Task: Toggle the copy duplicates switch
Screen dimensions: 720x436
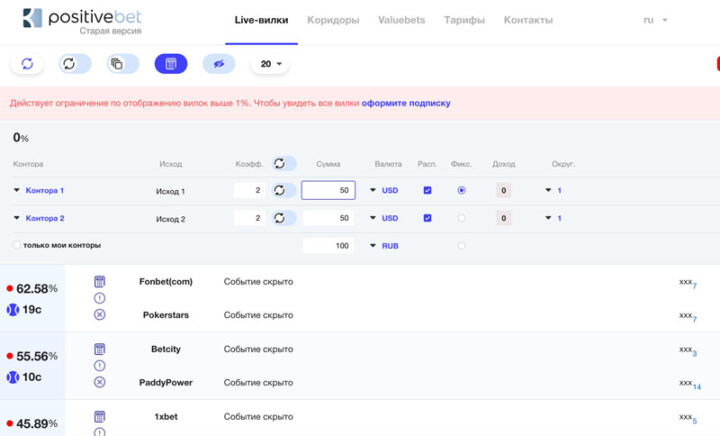Action: 123,64
